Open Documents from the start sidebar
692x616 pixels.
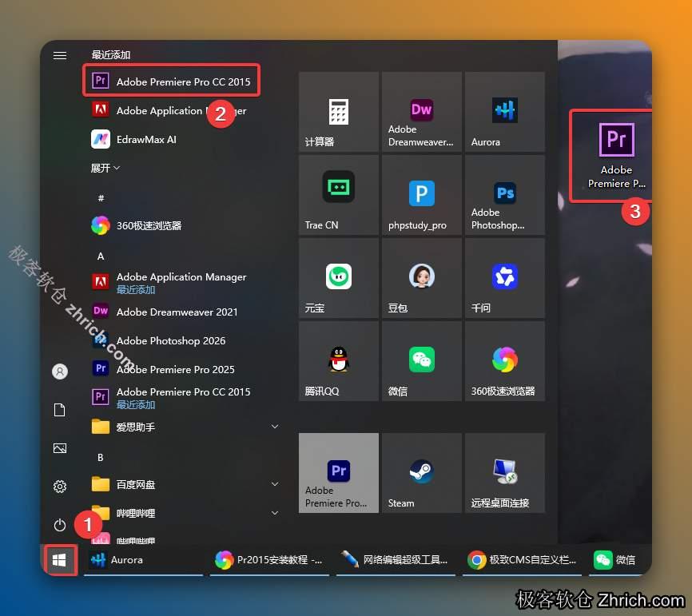60,410
